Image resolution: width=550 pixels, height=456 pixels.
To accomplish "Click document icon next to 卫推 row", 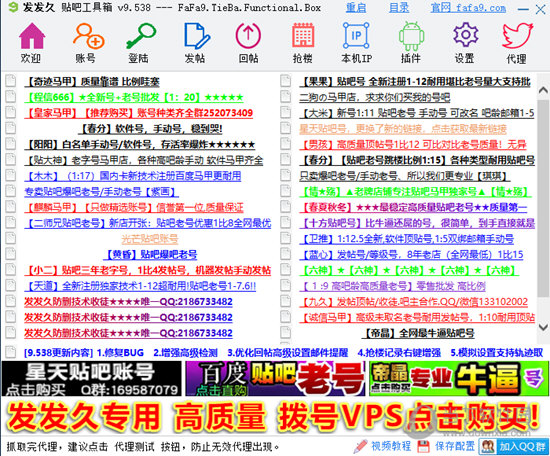I will [286, 238].
